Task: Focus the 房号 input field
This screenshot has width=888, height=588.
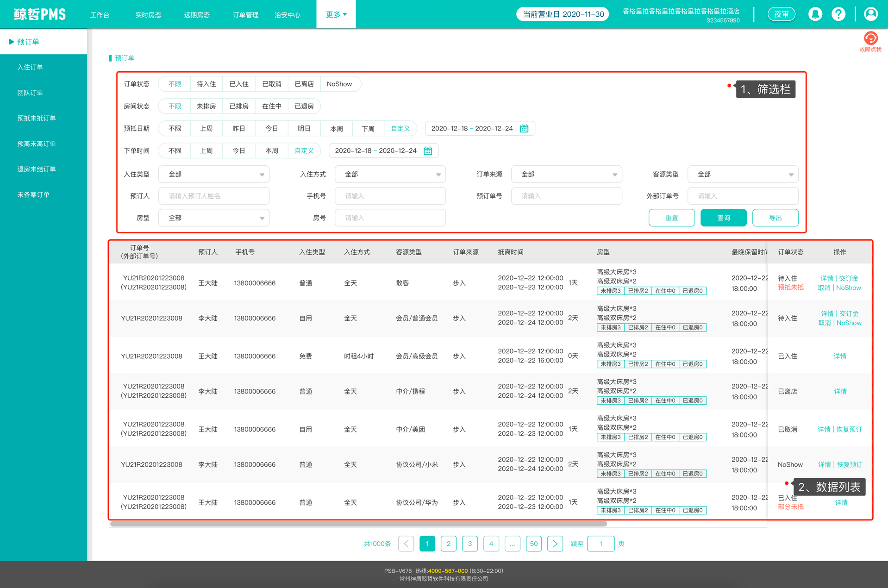Action: coord(390,218)
